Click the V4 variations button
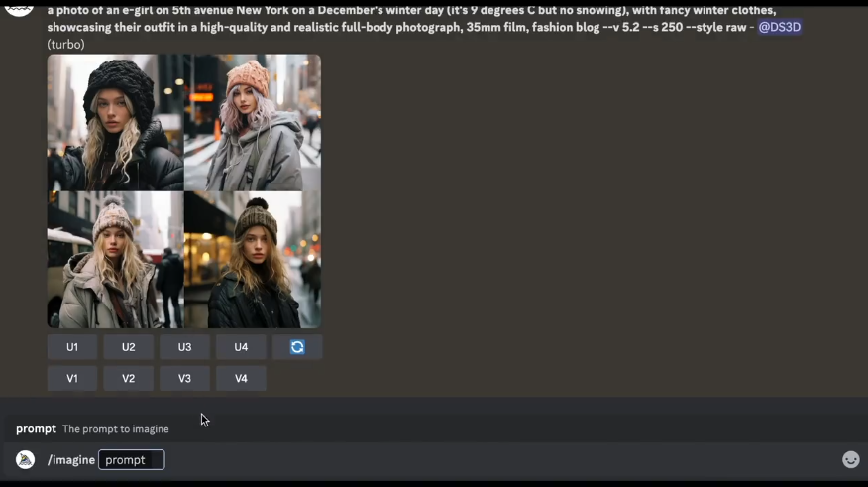This screenshot has width=868, height=487. point(241,378)
